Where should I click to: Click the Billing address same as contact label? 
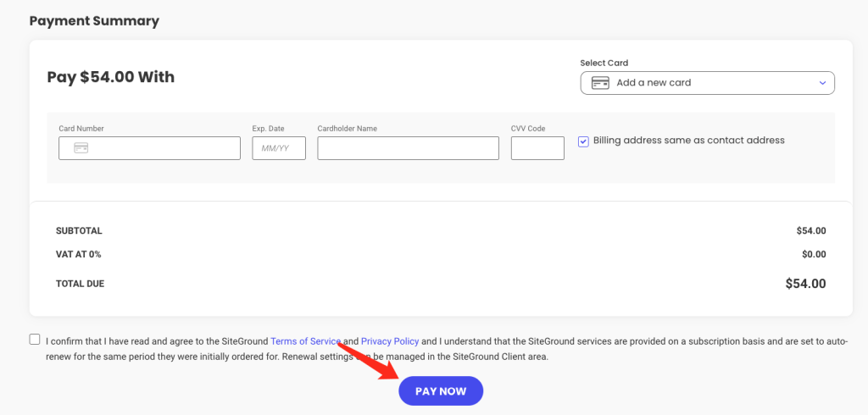[689, 141]
